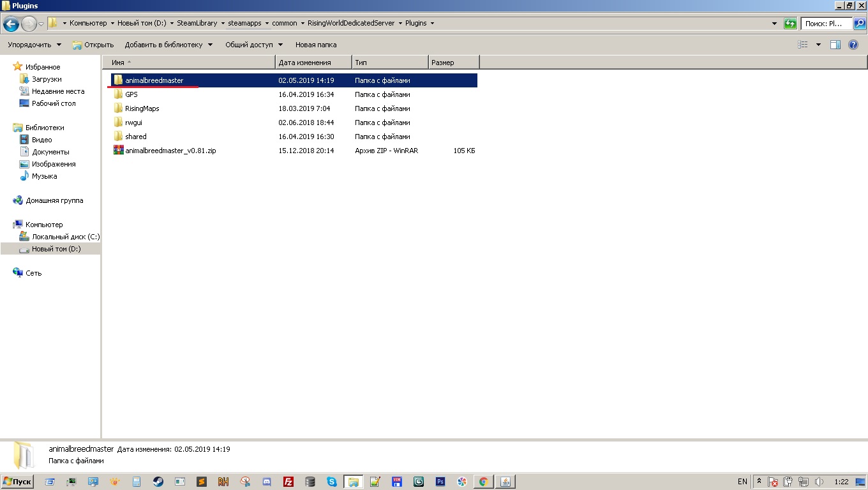Viewport: 868px width, 490px height.
Task: Open Photoshop from the taskbar
Action: click(440, 482)
